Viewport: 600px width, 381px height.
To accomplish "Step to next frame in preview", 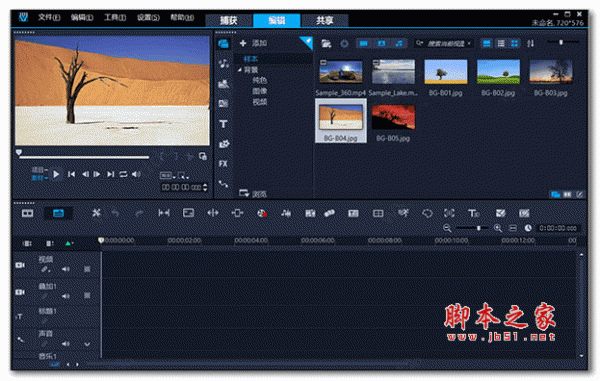I will pyautogui.click(x=97, y=174).
